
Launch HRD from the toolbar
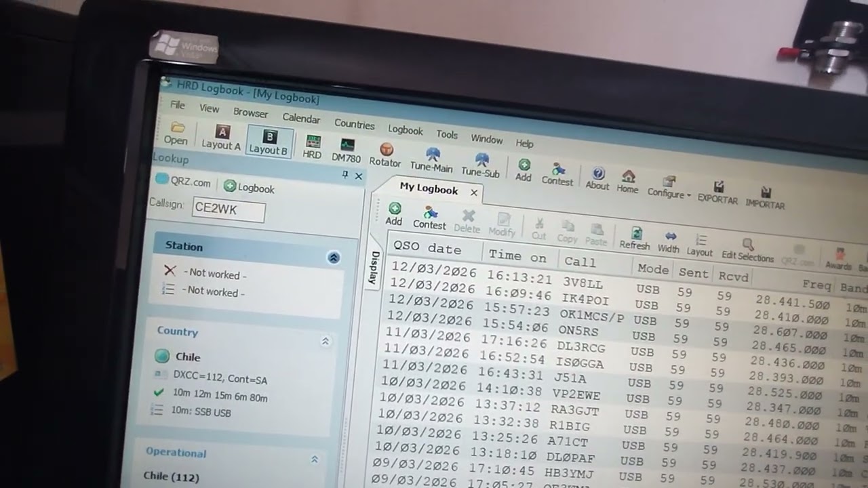[x=312, y=147]
